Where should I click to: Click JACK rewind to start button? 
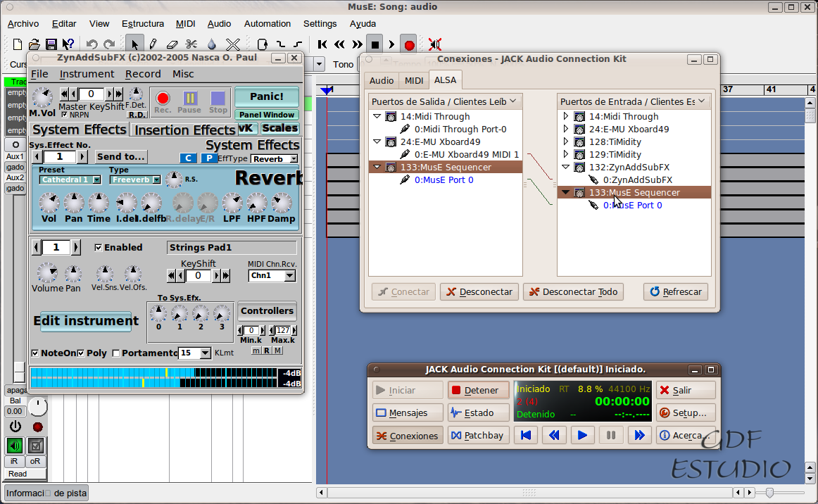(x=525, y=436)
